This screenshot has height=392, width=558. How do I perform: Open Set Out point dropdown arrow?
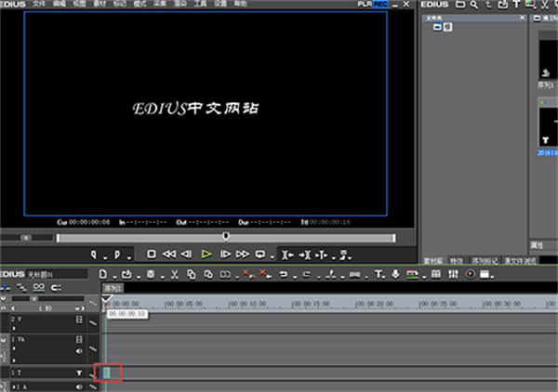coord(129,257)
